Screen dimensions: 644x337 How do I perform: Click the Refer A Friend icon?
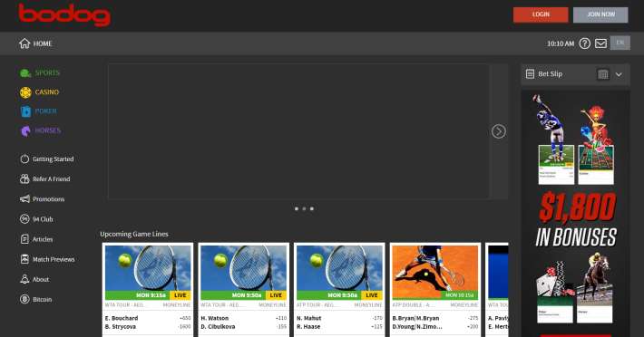click(x=24, y=178)
